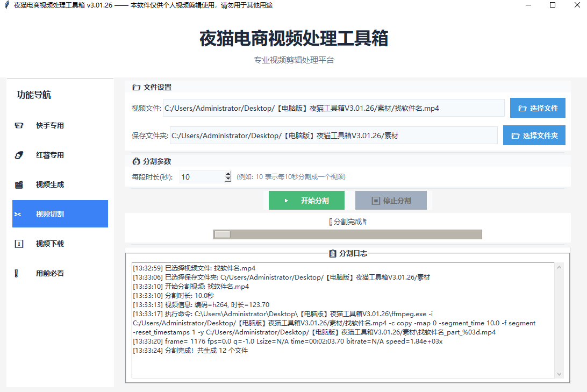Increase 每段时长 using the up stepper arrow
Viewport: 587px width, 392px height.
coord(227,174)
